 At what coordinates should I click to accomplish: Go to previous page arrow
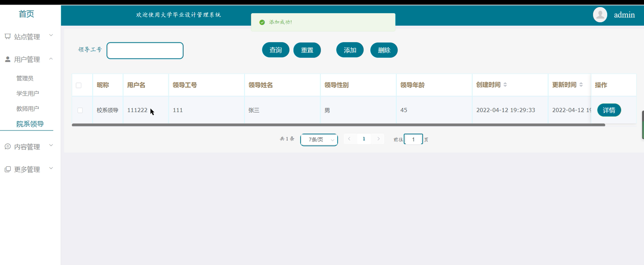(x=349, y=139)
